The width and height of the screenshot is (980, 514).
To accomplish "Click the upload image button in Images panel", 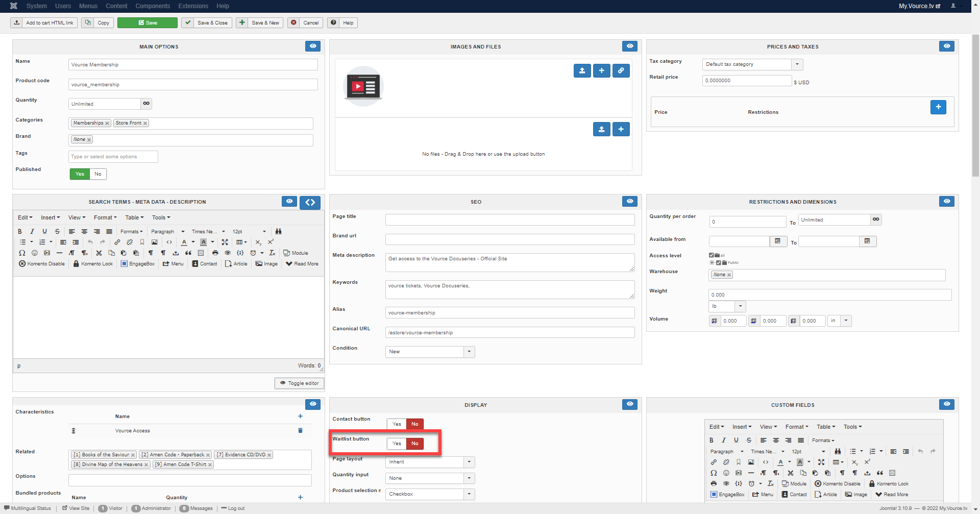I will 582,71.
